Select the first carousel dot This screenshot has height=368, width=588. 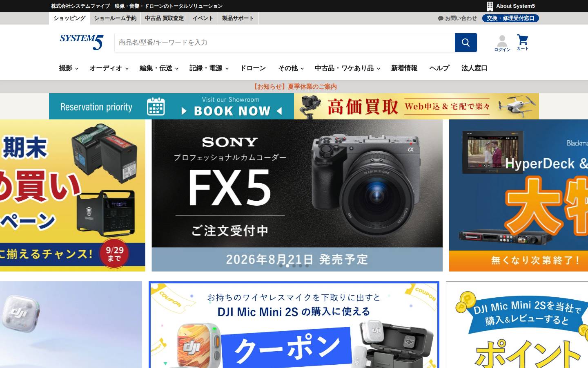pos(281,266)
